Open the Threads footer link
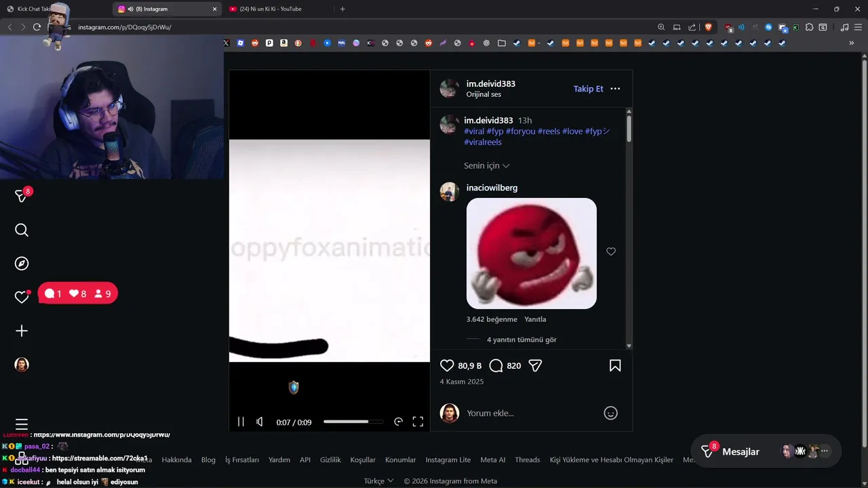 (x=527, y=460)
